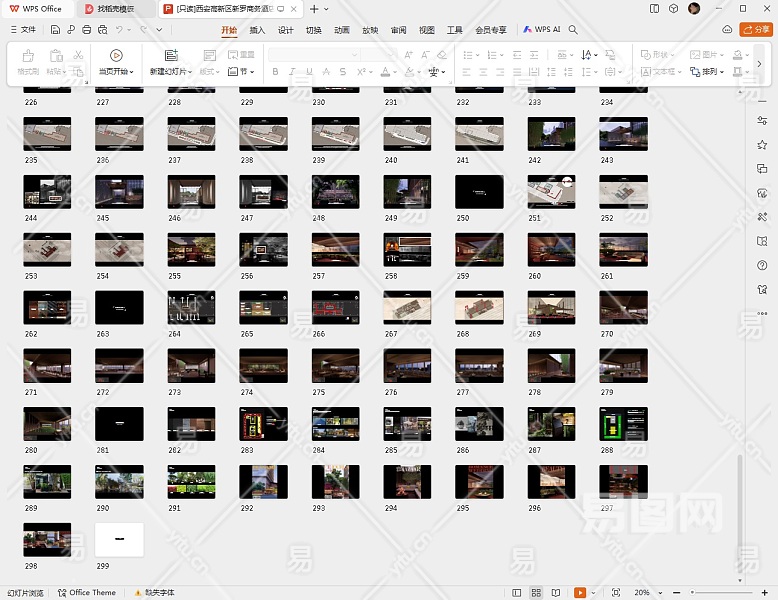
Task: Select slide thumbnail 299
Action: [x=119, y=539]
